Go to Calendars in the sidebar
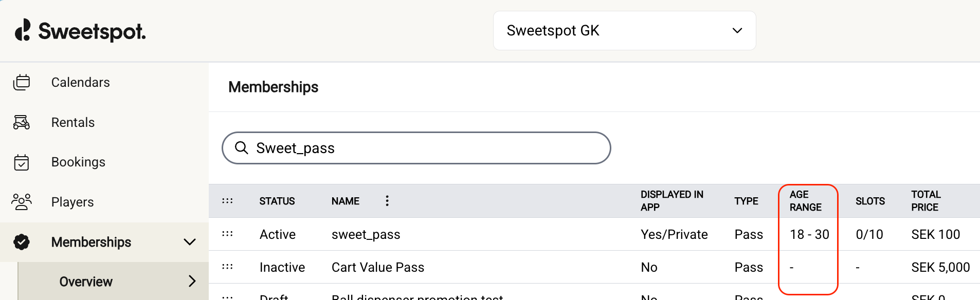The width and height of the screenshot is (980, 300). pos(80,82)
